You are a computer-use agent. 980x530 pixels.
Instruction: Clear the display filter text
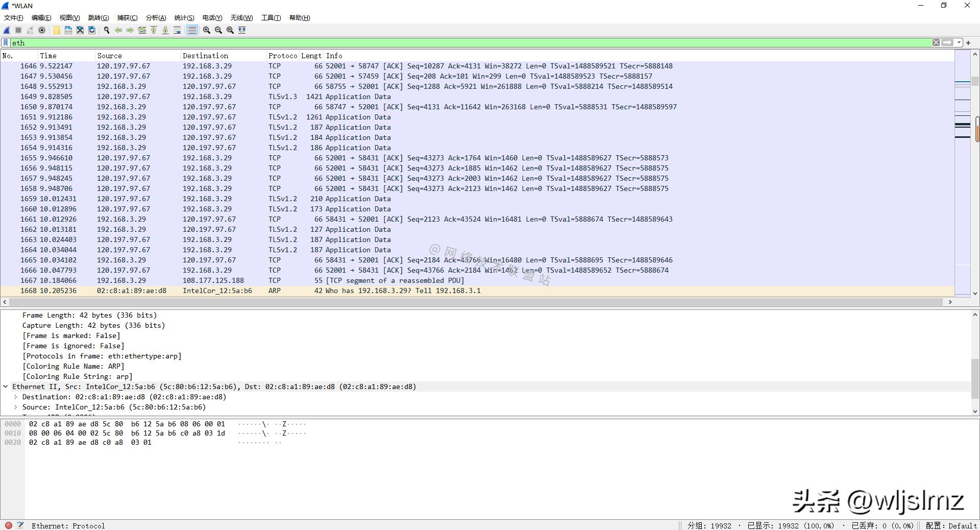coord(936,43)
